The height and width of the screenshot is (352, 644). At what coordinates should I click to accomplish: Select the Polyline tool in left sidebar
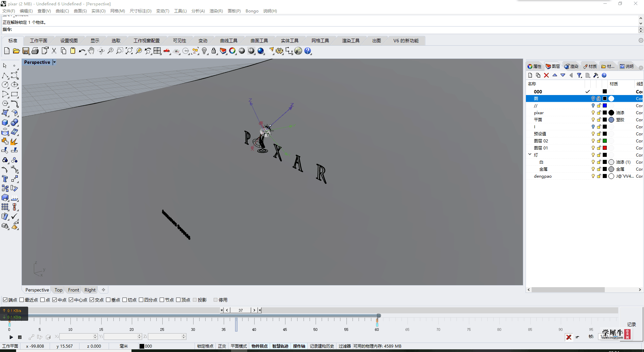pyautogui.click(x=5, y=75)
